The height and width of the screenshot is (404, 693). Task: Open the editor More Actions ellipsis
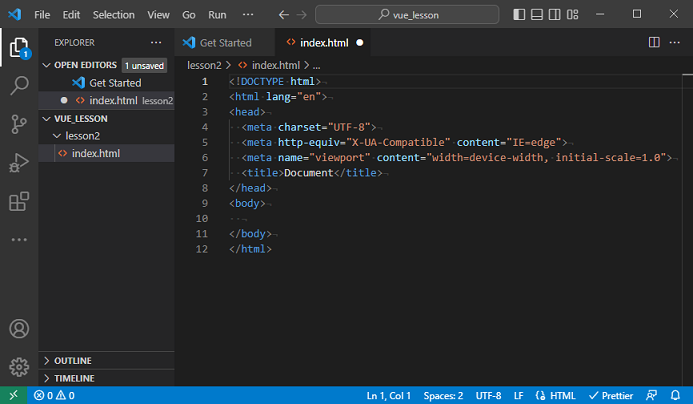click(674, 42)
